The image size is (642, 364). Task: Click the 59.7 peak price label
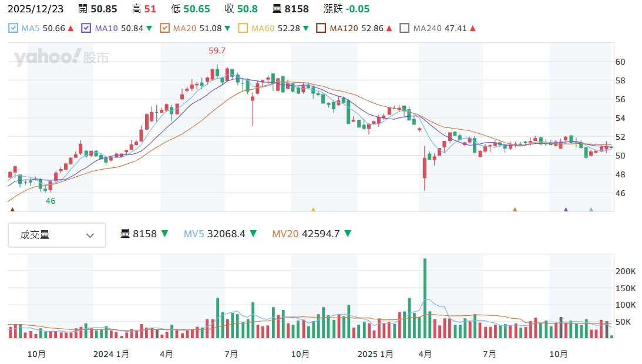[x=217, y=51]
